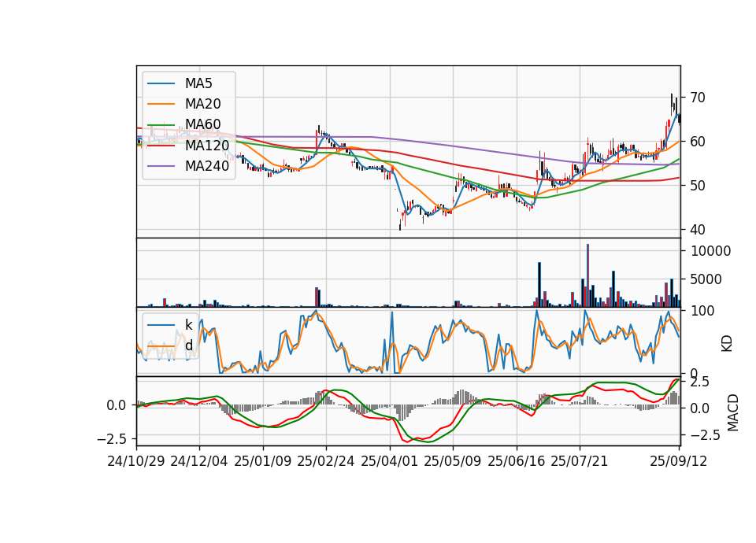
Task: Click the MA20 legend label
Action: [x=202, y=104]
